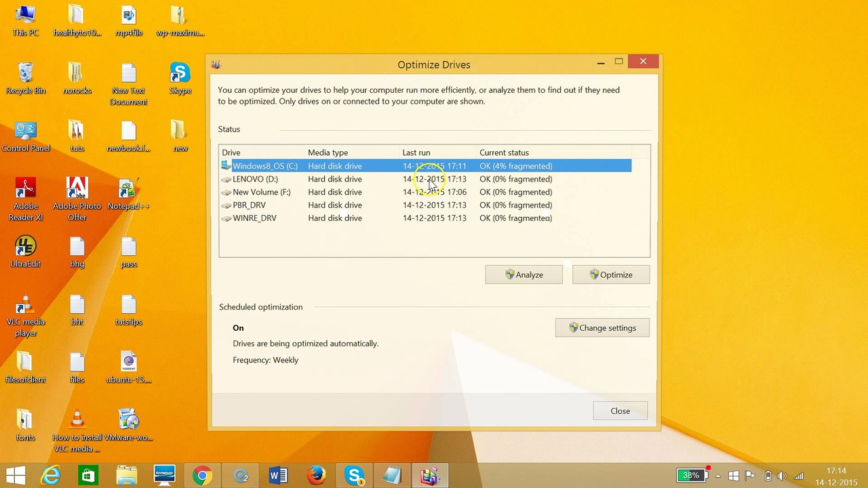
Task: Open network signal icon in system tray
Action: click(x=800, y=476)
